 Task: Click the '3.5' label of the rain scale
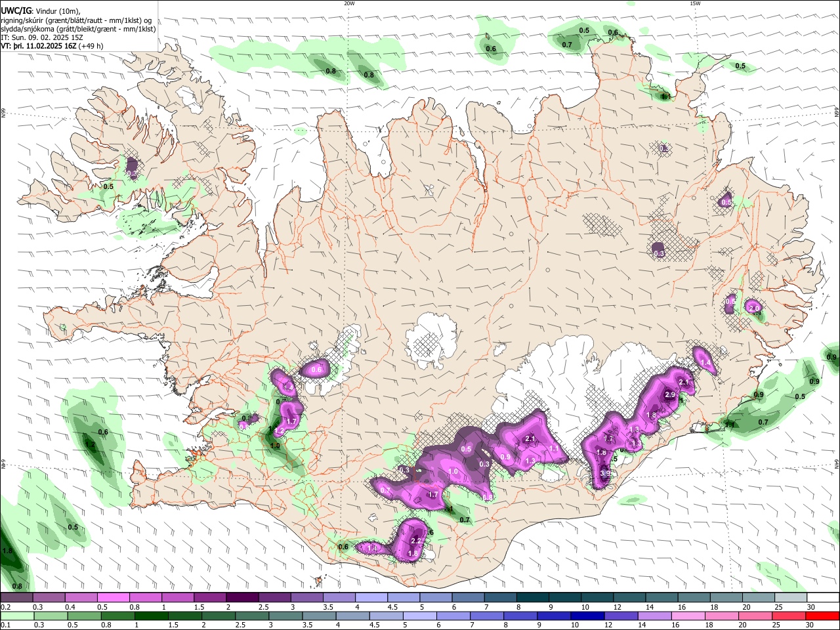pyautogui.click(x=307, y=625)
